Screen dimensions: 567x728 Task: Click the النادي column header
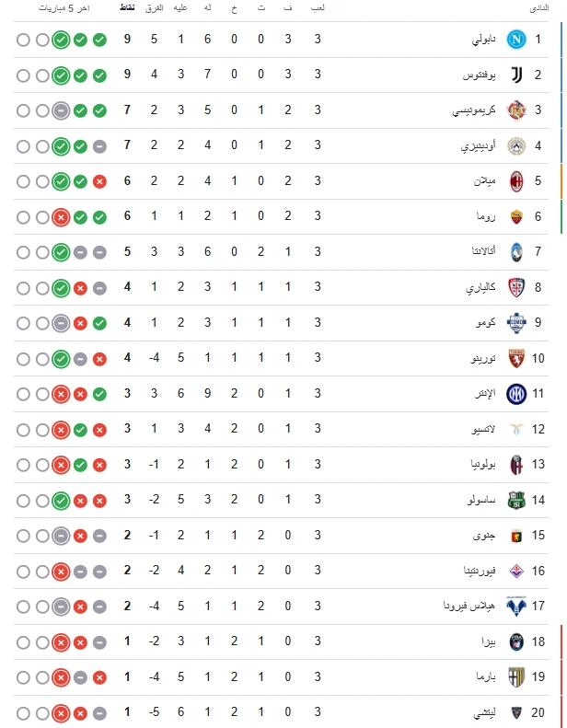(x=539, y=8)
